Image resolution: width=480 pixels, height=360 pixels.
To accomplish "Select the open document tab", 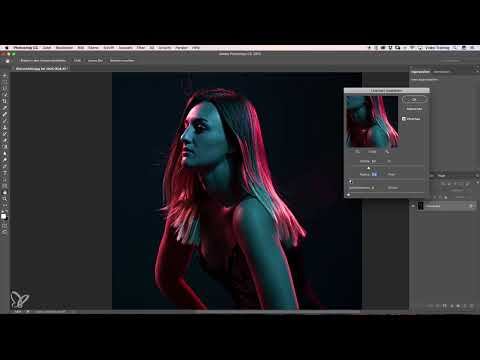I will (42, 69).
